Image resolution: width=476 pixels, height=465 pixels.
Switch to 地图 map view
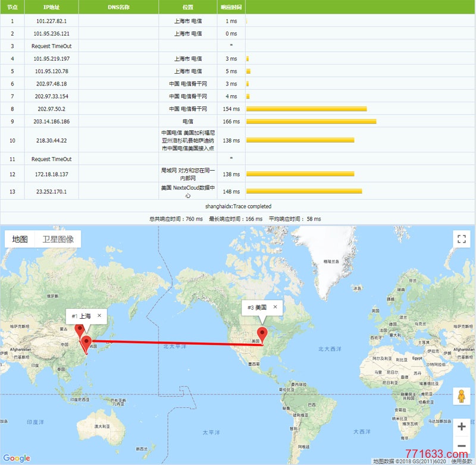pos(20,239)
